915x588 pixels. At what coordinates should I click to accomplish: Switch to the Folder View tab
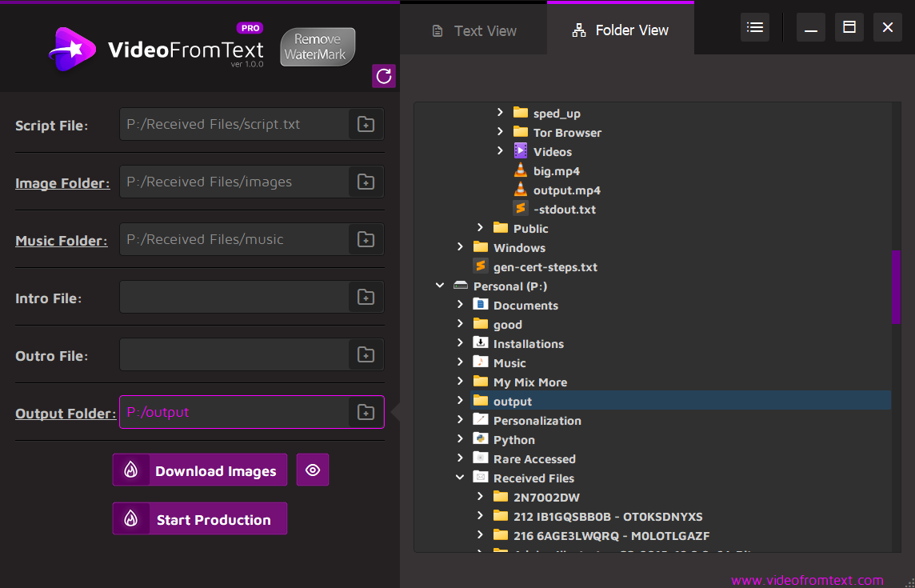(x=621, y=30)
